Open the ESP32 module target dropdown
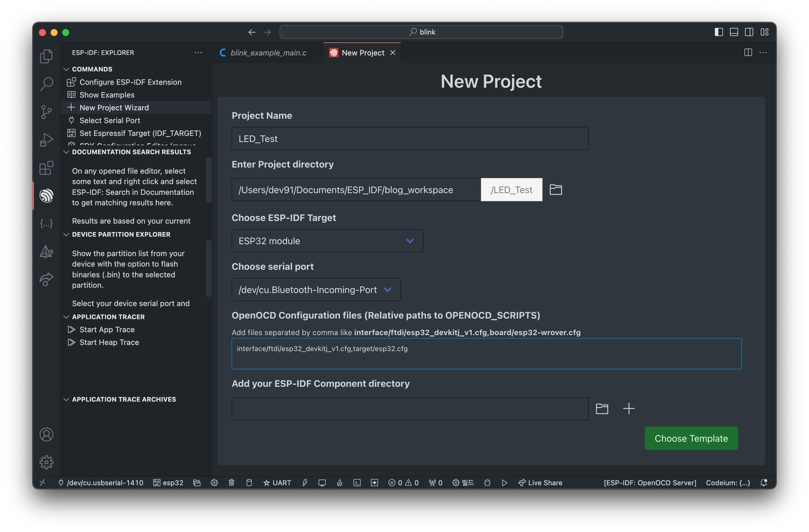Screen dimensions: 809x532 tap(327, 241)
